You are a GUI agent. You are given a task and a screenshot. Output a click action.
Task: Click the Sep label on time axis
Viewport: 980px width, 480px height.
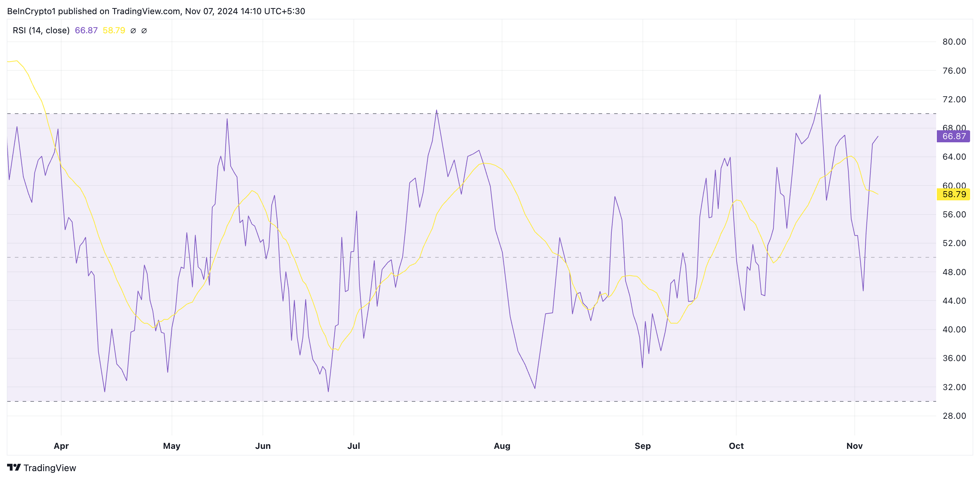pyautogui.click(x=642, y=446)
